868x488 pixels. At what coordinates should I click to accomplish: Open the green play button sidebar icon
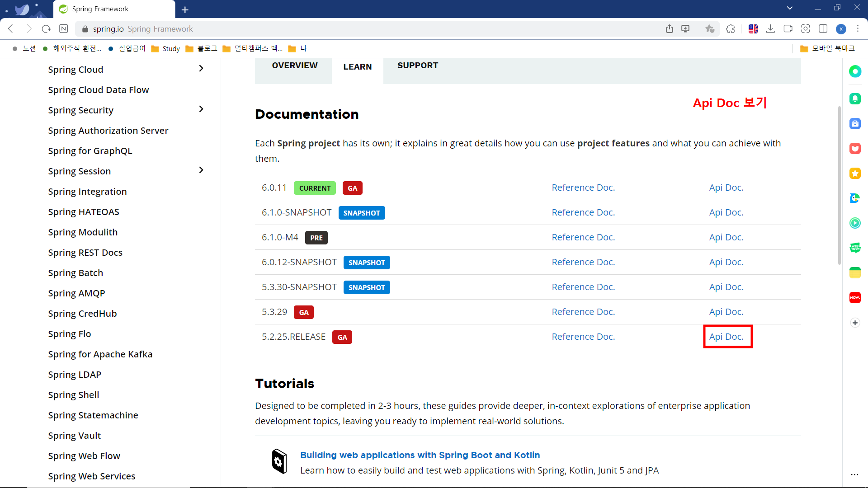pos(855,223)
